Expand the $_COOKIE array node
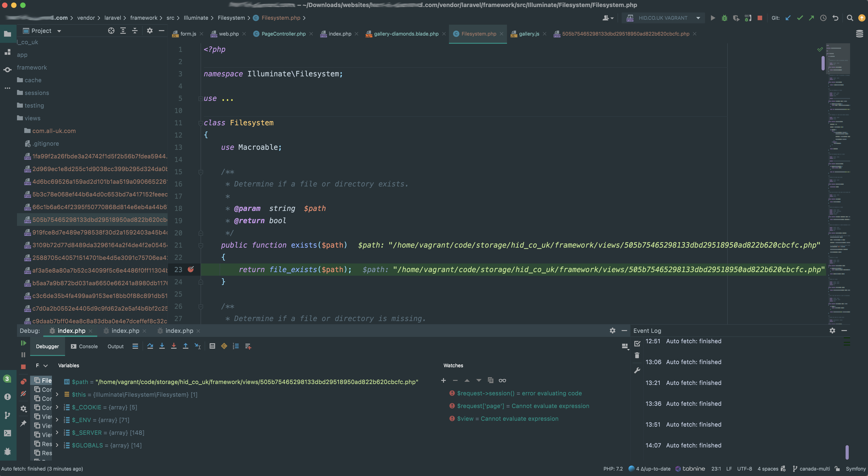This screenshot has height=476, width=868. (57, 407)
